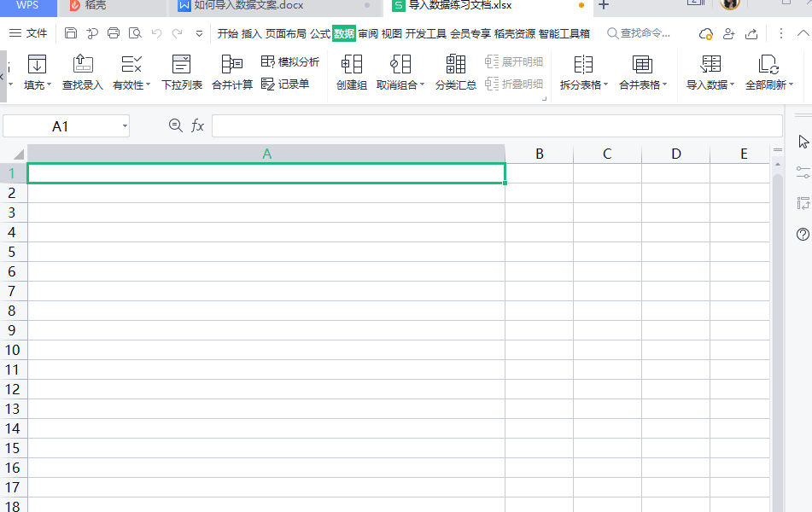812x512 pixels.
Task: Click the share icon
Action: (751, 33)
